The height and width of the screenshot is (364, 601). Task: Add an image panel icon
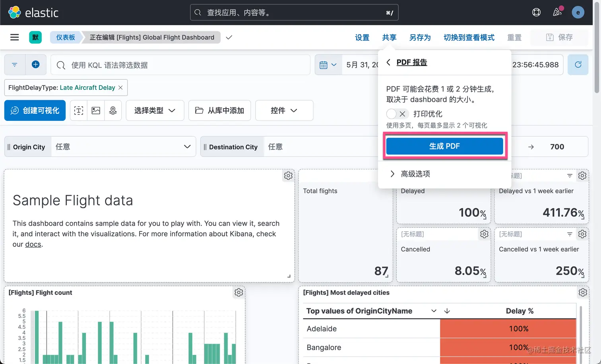pyautogui.click(x=96, y=110)
